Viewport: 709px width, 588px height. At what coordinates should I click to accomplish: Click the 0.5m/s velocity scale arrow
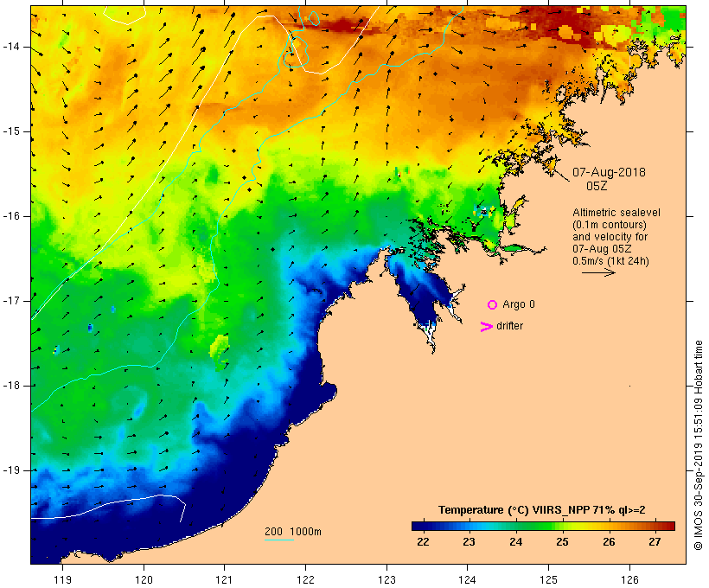tap(598, 272)
